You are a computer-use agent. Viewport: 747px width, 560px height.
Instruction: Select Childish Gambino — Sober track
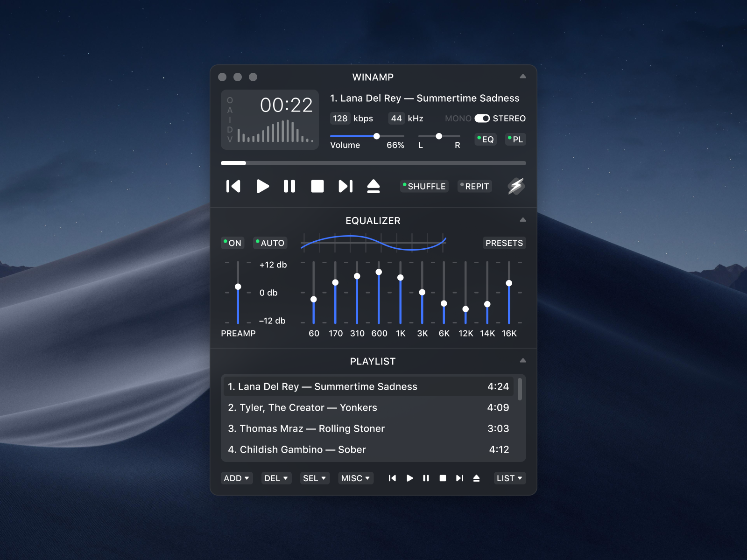pos(368,449)
